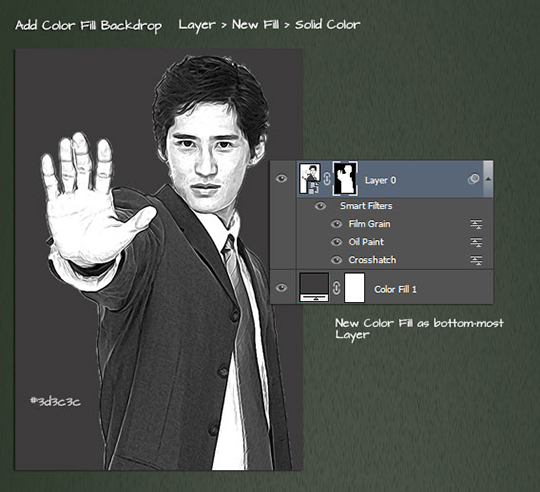This screenshot has width=540, height=492.
Task: Select the Color Fill 1 layer name
Action: [x=395, y=289]
